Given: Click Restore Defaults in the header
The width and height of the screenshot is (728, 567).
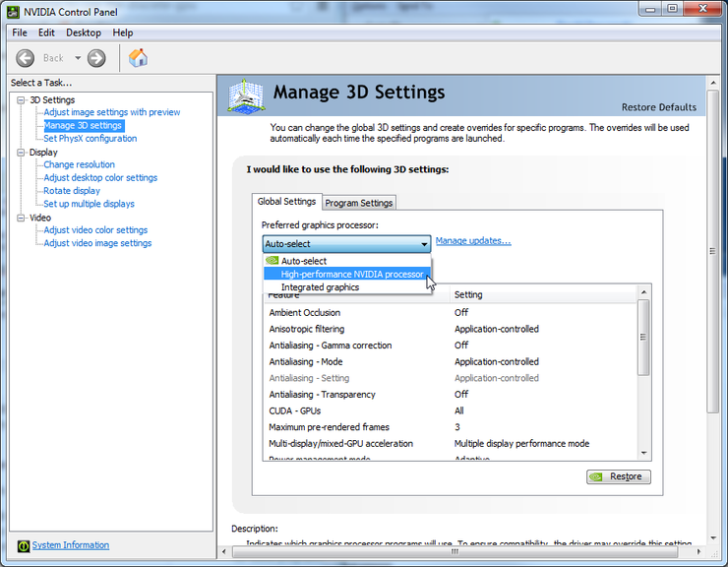Looking at the screenshot, I should [x=659, y=107].
